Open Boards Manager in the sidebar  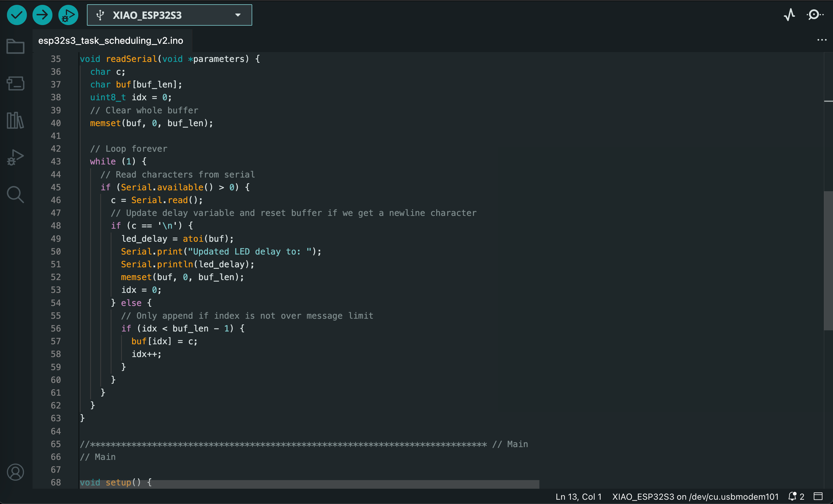(16, 83)
